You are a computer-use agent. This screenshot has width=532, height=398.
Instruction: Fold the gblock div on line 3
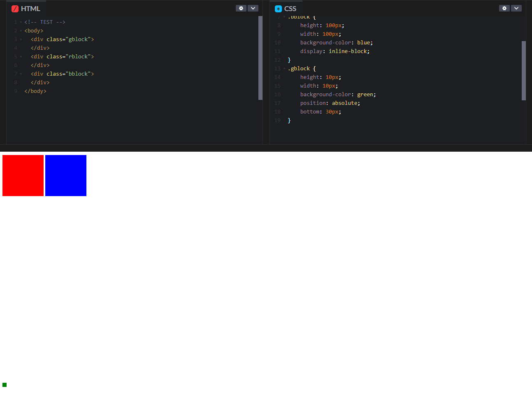pos(21,39)
